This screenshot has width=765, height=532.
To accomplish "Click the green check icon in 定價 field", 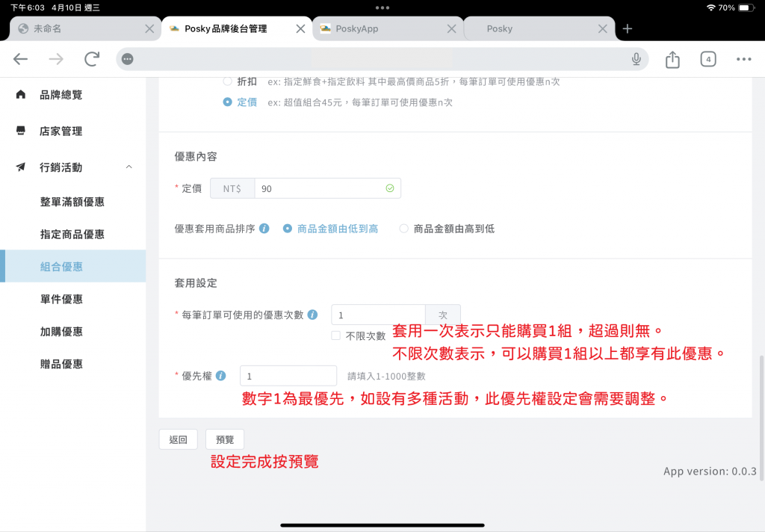I will pos(390,188).
